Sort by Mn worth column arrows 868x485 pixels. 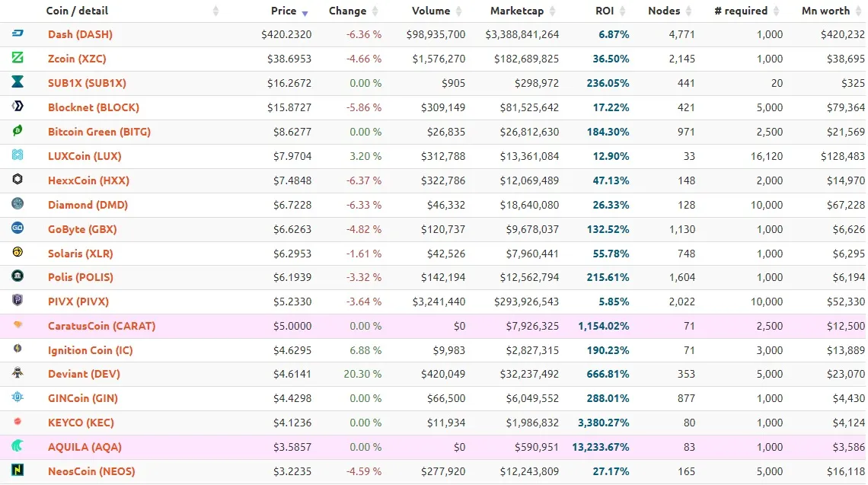[859, 11]
